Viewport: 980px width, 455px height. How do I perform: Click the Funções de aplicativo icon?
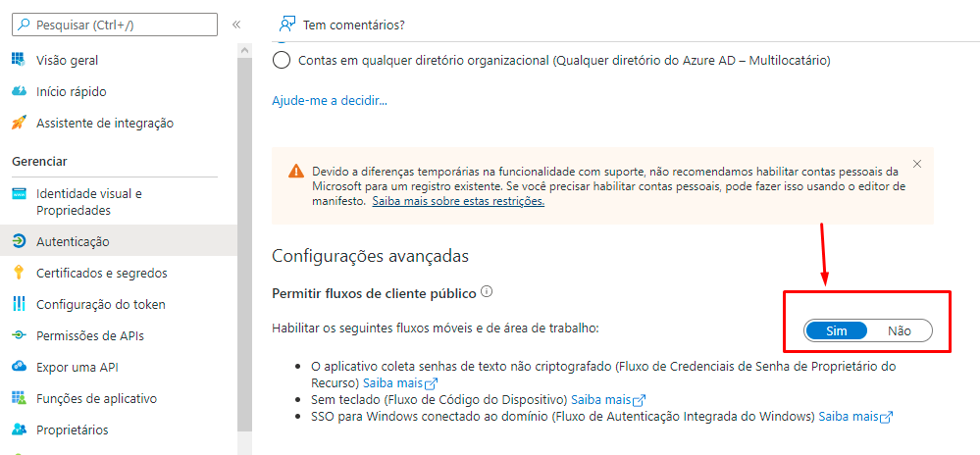tap(19, 398)
